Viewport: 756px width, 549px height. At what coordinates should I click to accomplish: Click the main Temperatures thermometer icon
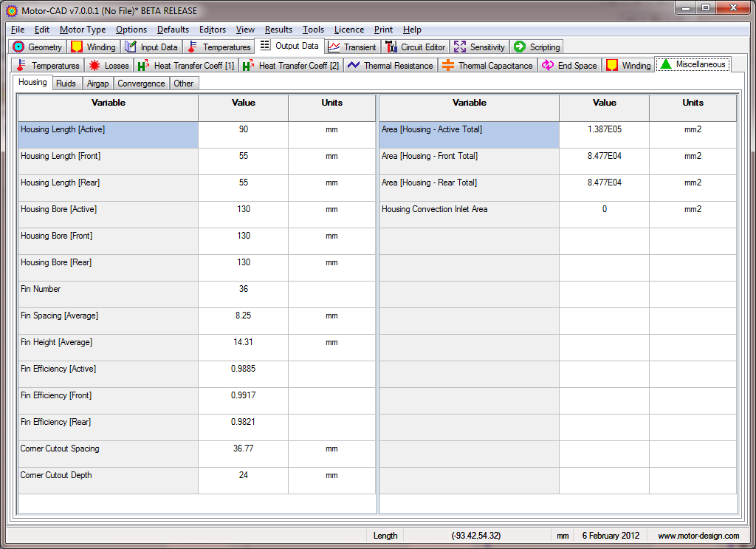pyautogui.click(x=193, y=47)
